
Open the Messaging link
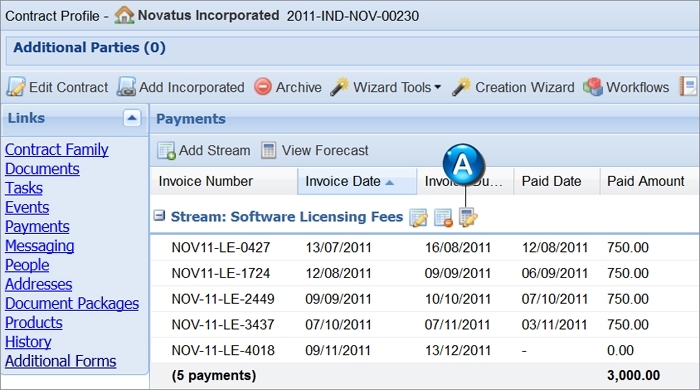coord(40,245)
